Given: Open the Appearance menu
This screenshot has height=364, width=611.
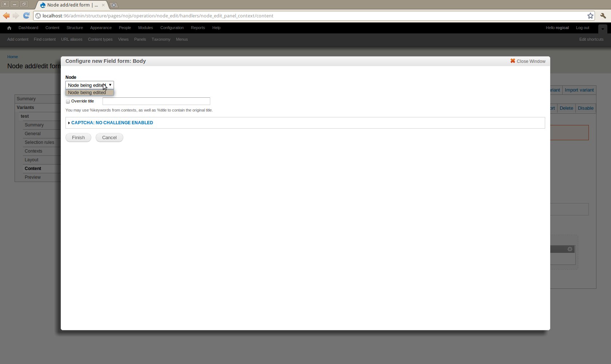Looking at the screenshot, I should tap(101, 28).
